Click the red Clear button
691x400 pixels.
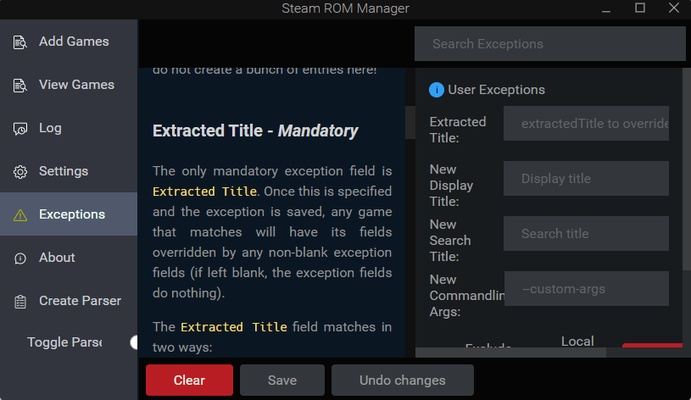(x=189, y=380)
